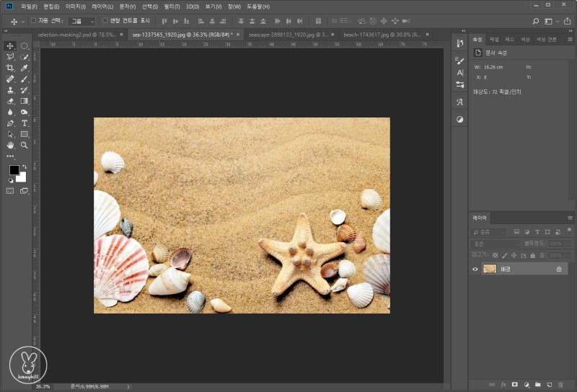
Task: Open the layer filter 종류 dropdown
Action: coord(490,232)
